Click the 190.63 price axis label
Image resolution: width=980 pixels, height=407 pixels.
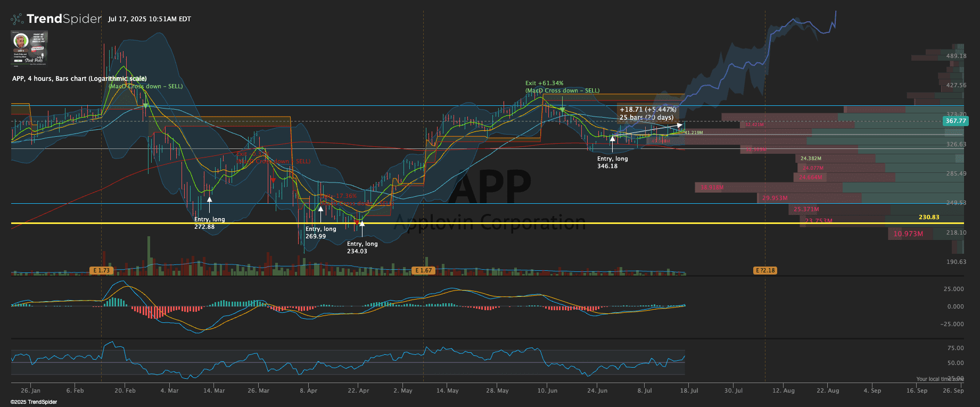[956, 262]
